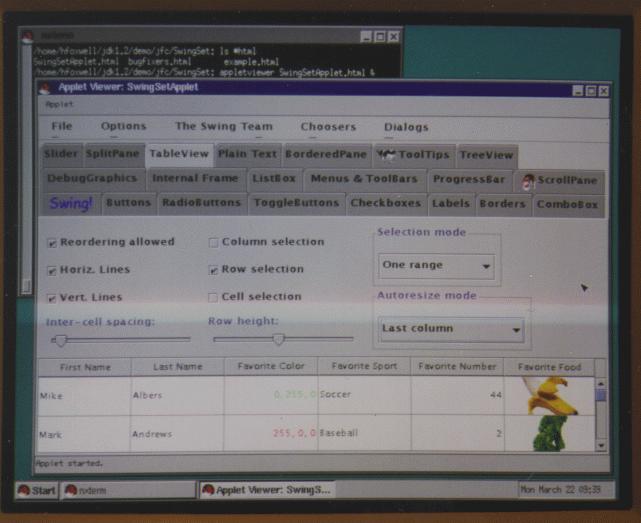Switch to the Checkboxes tab

385,204
